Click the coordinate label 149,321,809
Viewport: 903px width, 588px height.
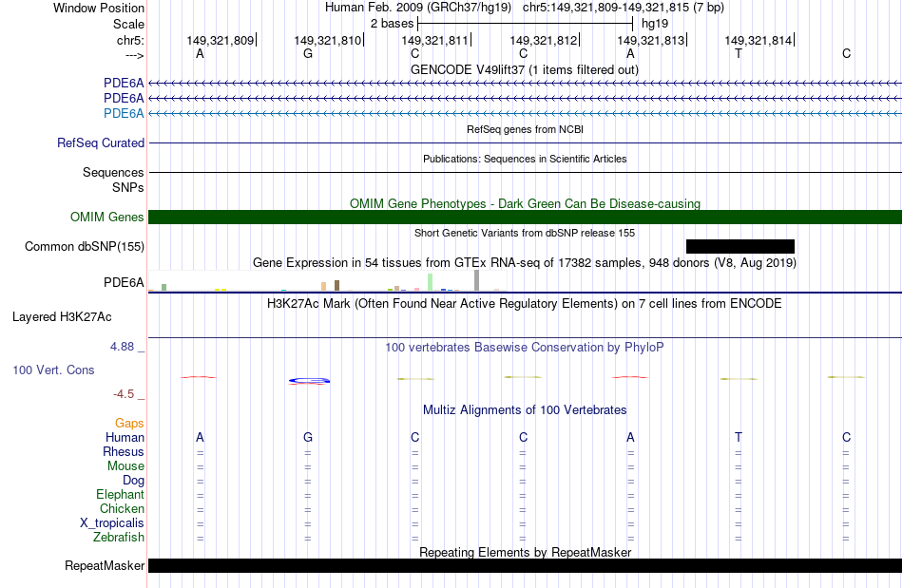pyautogui.click(x=220, y=40)
